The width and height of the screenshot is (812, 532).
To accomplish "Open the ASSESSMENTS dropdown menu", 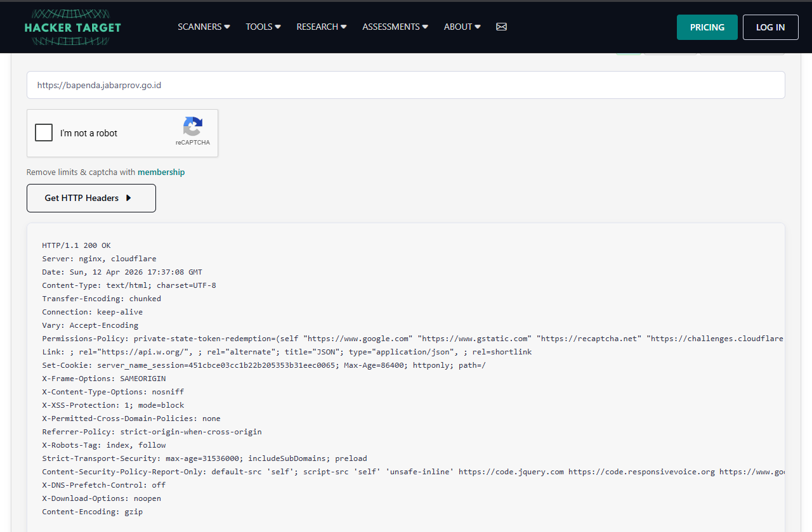I will point(395,27).
